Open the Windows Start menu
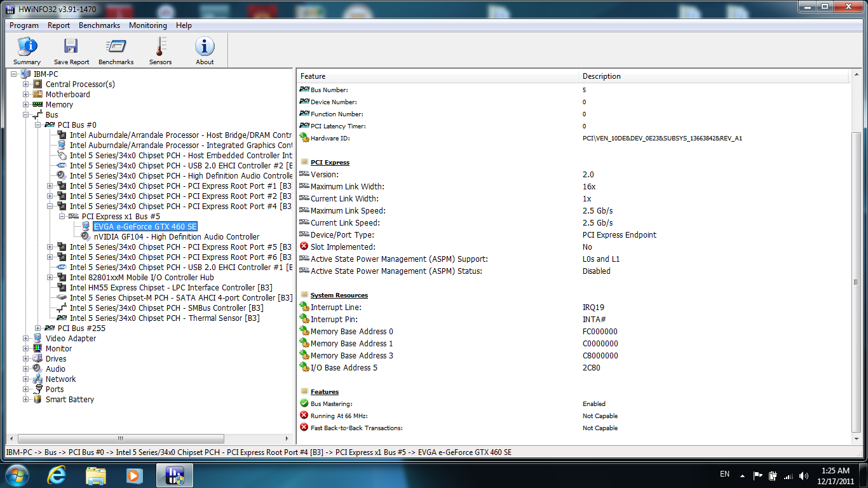The height and width of the screenshot is (488, 868). pyautogui.click(x=17, y=475)
